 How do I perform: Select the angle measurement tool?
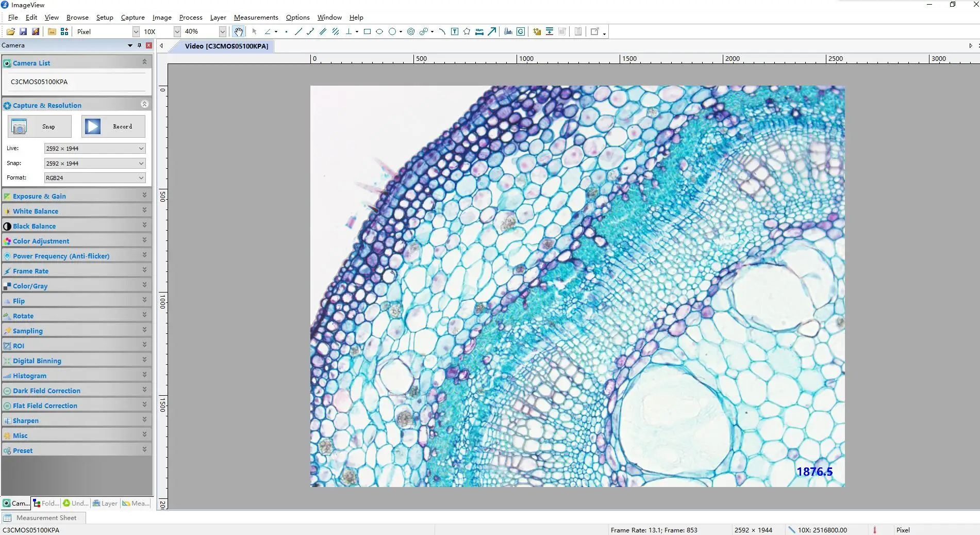click(268, 31)
